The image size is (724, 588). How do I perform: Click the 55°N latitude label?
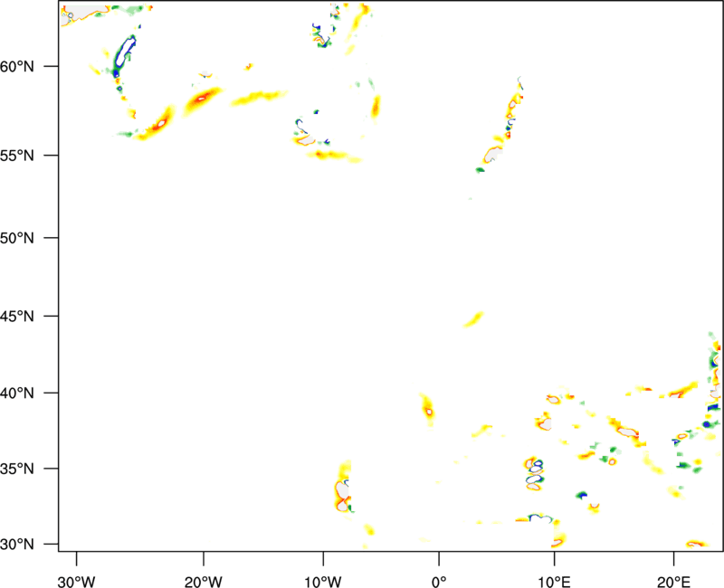(x=17, y=156)
